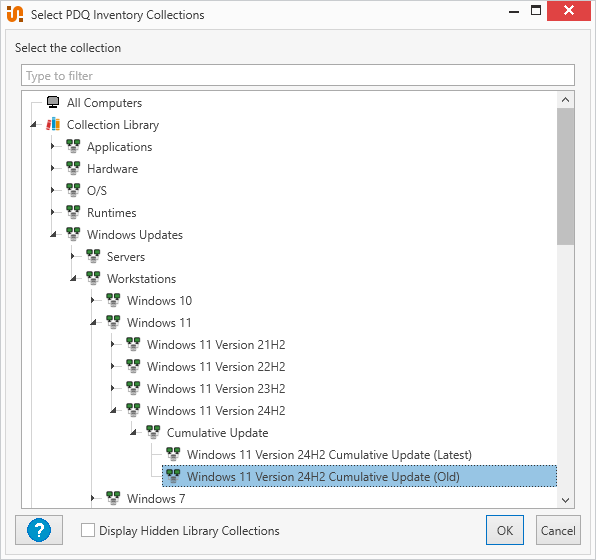Select the Runtimes label
This screenshot has width=596, height=560.
(x=111, y=213)
